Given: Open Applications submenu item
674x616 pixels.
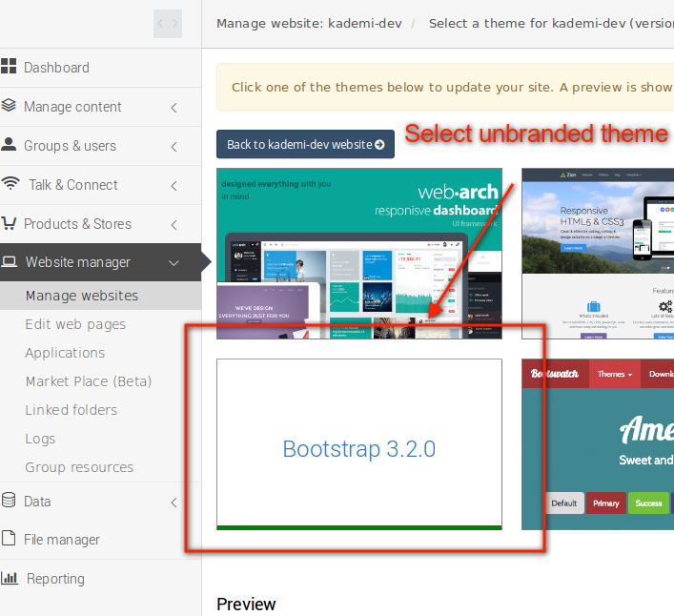Looking at the screenshot, I should coord(65,353).
